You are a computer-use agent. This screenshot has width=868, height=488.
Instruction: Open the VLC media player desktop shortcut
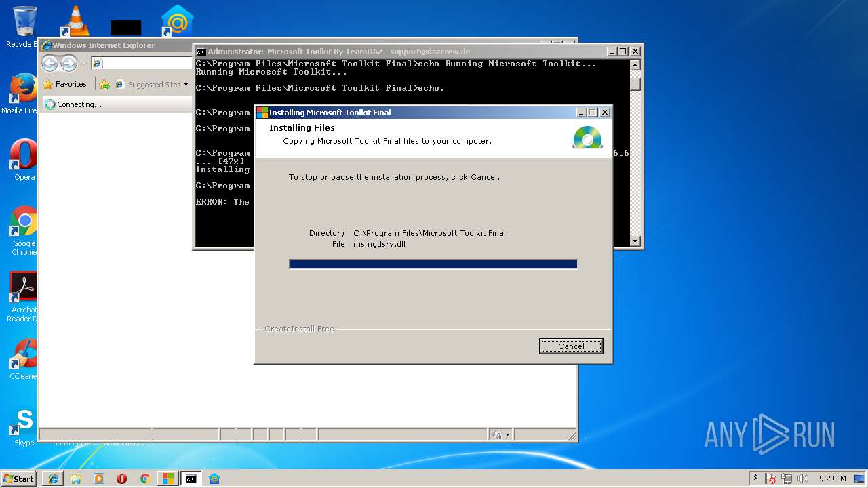pyautogui.click(x=75, y=21)
